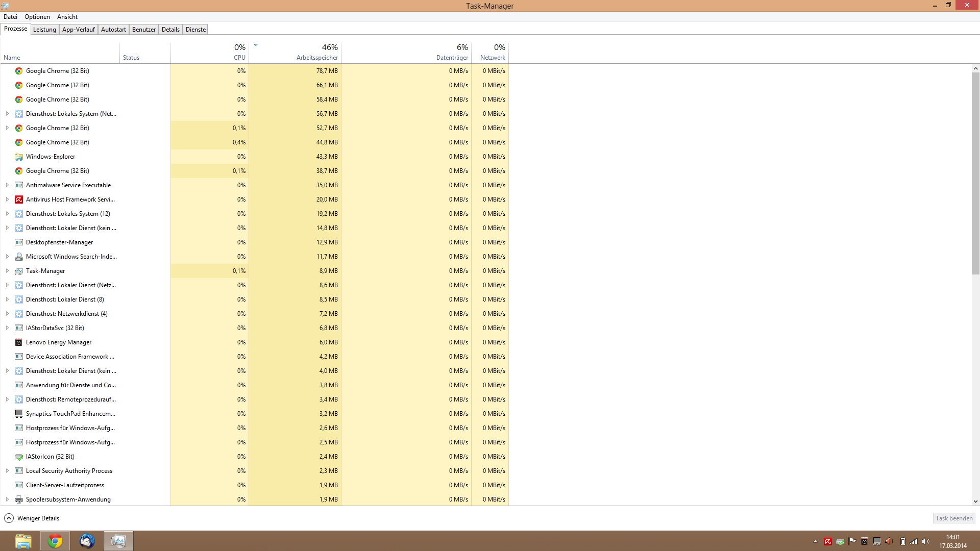The image size is (980, 551).
Task: Click the Microsoft Windows Search-Indexer icon
Action: [x=19, y=257]
